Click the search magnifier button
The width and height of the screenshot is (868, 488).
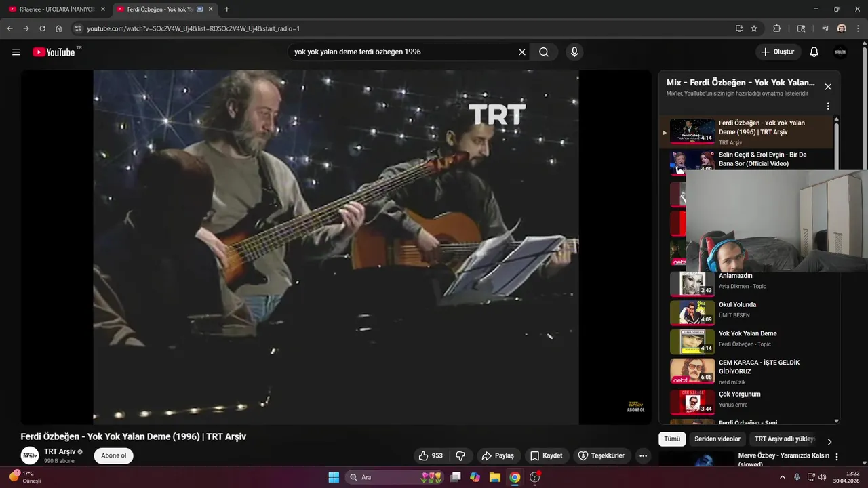click(x=544, y=52)
